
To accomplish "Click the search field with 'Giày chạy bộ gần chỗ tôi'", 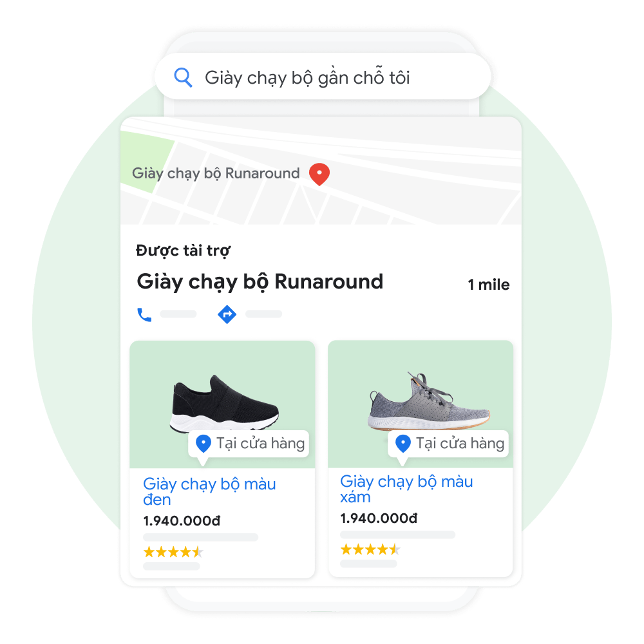I will pyautogui.click(x=323, y=77).
